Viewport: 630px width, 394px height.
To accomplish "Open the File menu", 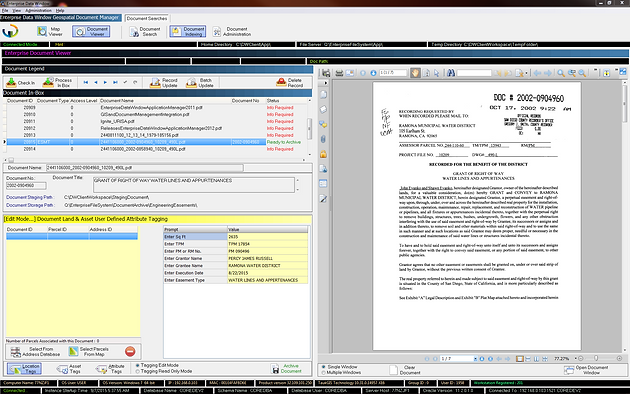I will click(x=5, y=10).
